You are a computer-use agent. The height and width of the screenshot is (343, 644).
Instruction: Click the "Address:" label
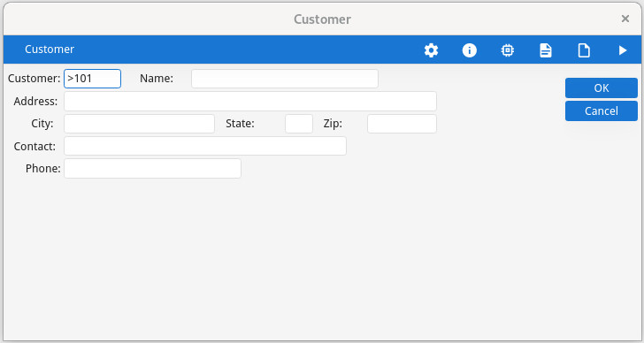coord(35,102)
